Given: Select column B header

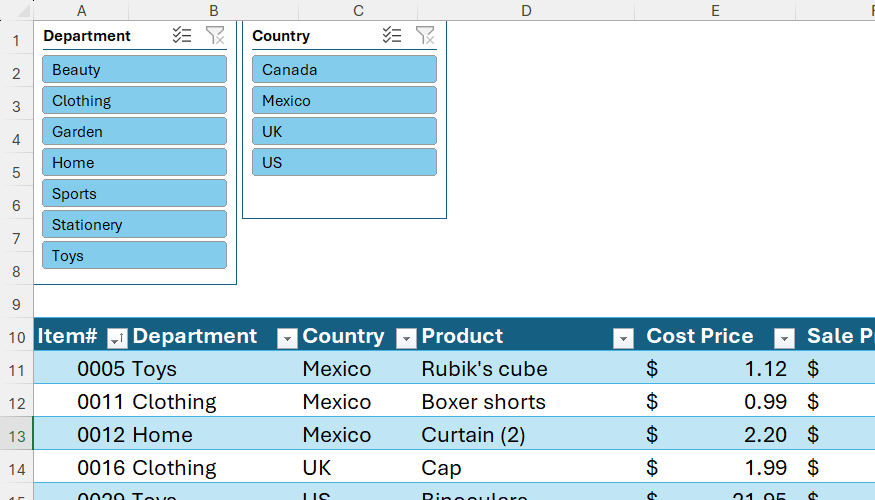Looking at the screenshot, I should click(x=214, y=11).
